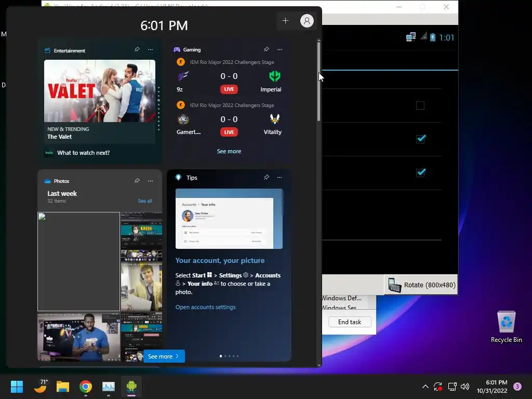Viewport: 532px width, 399px height.
Task: Click Your account, your picture heading
Action: click(220, 261)
